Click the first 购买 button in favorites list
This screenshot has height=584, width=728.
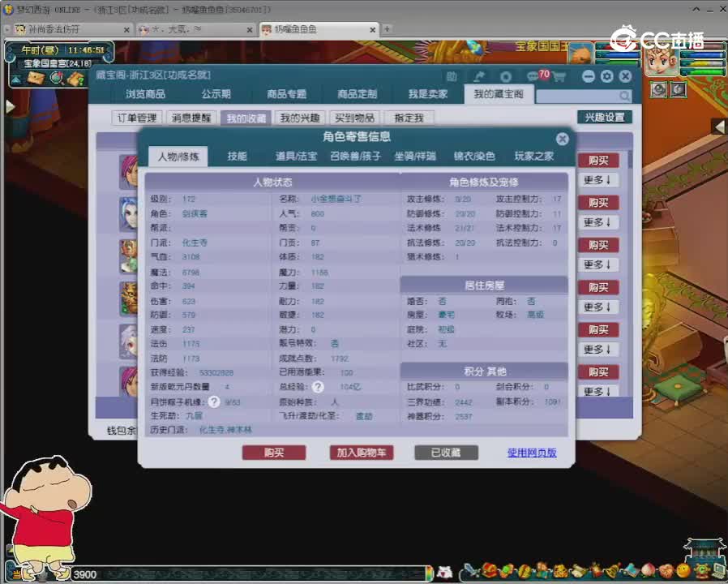(x=598, y=161)
